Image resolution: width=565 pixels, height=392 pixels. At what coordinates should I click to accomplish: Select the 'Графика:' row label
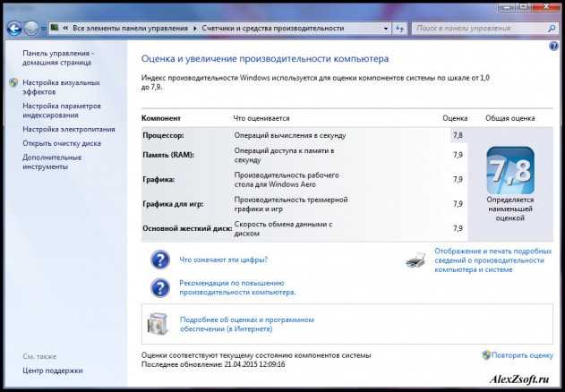point(158,179)
